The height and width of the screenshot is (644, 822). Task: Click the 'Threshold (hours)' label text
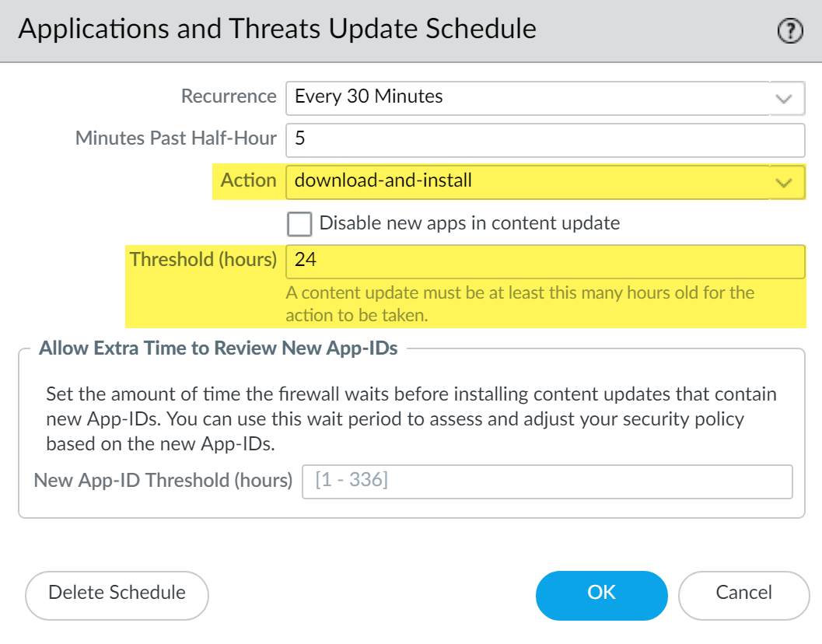[x=203, y=260]
